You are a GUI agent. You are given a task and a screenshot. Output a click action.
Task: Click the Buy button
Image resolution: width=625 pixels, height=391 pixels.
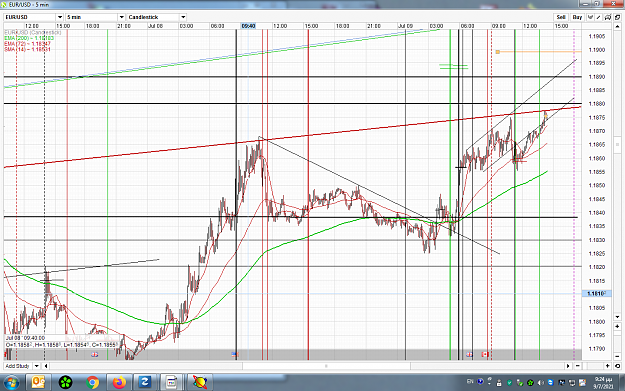pos(577,17)
